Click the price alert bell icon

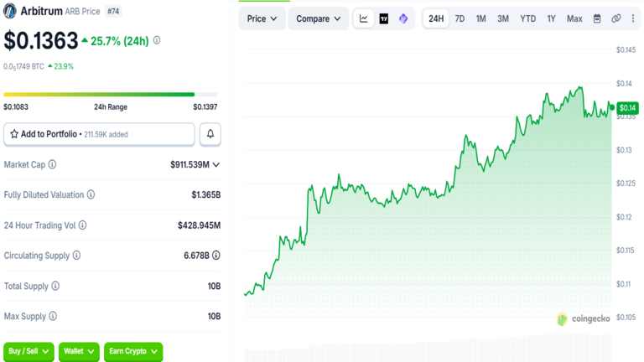[x=210, y=134]
